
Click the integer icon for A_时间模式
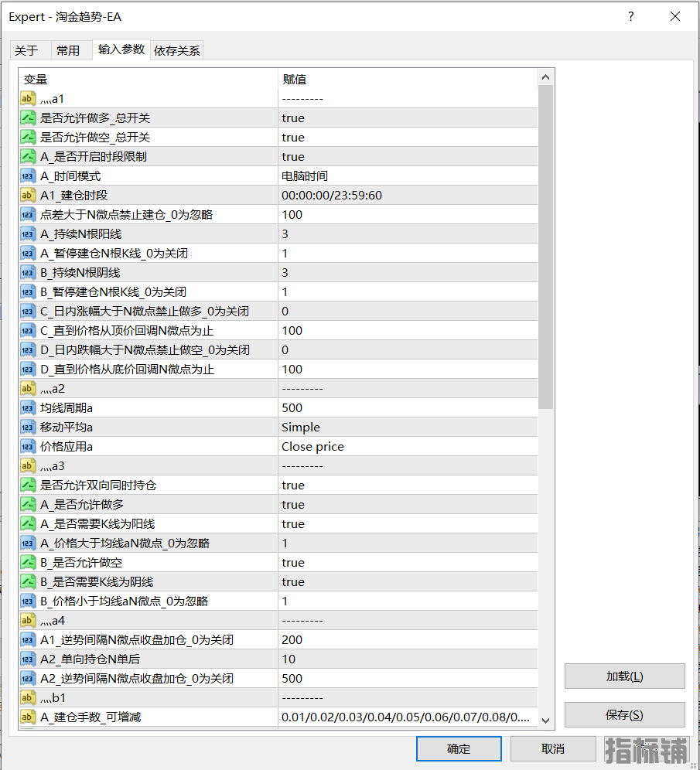click(28, 175)
